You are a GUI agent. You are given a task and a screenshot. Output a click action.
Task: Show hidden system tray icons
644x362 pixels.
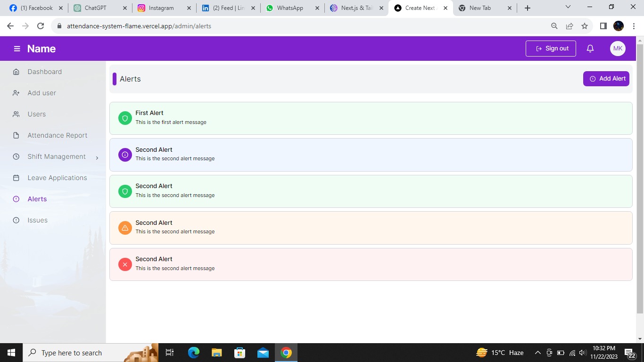click(x=537, y=353)
